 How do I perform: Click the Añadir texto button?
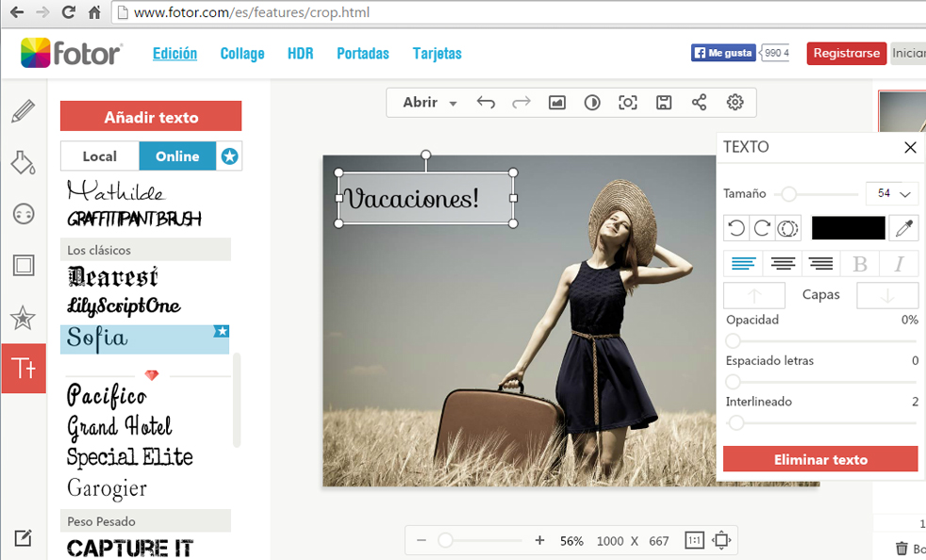coord(151,117)
